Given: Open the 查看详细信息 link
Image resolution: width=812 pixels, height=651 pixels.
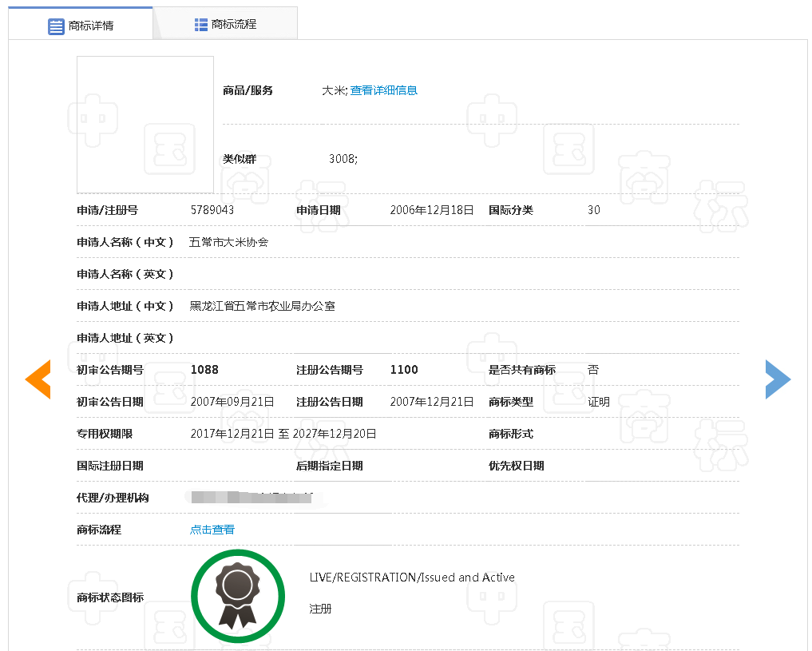Looking at the screenshot, I should (384, 90).
